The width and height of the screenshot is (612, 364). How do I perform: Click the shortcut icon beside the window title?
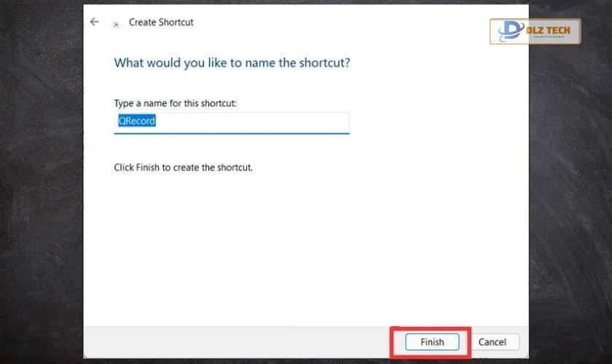click(x=115, y=24)
